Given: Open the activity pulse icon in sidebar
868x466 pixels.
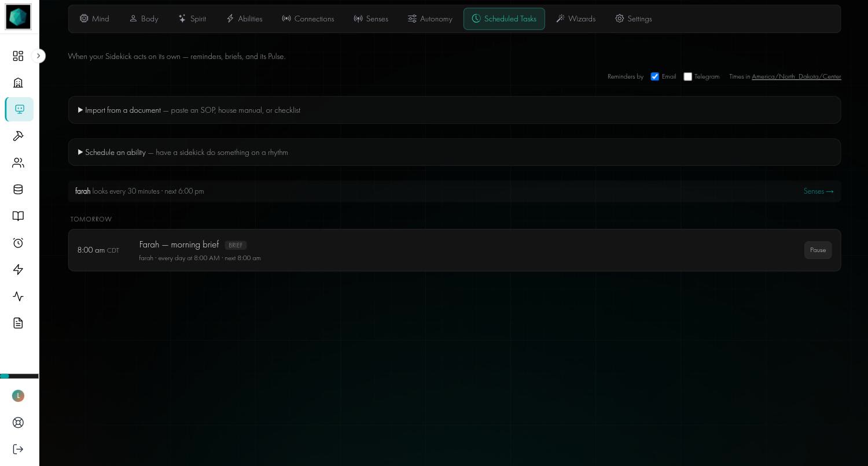Looking at the screenshot, I should coord(18,297).
